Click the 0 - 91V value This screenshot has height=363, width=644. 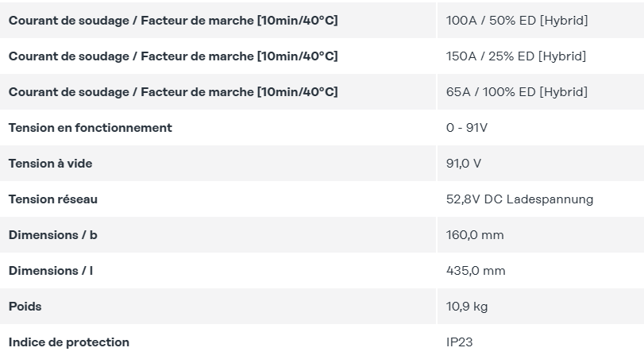click(x=467, y=128)
